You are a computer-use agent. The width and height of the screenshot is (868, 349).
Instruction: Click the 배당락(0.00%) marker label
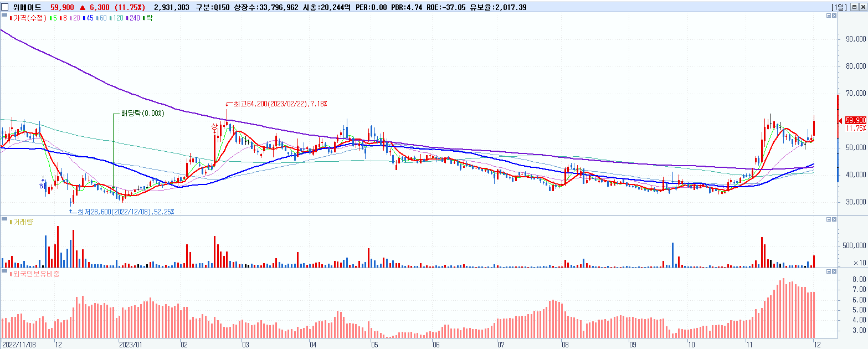[x=142, y=114]
